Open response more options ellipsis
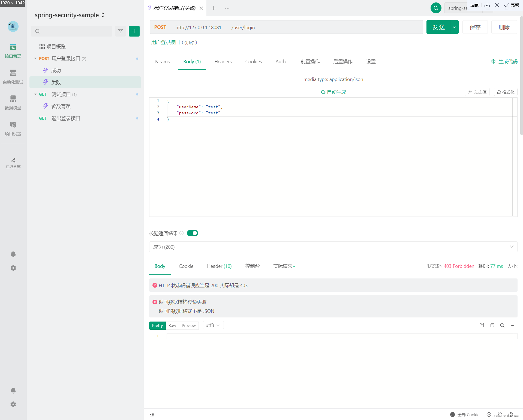The width and height of the screenshot is (523, 420). [512, 325]
